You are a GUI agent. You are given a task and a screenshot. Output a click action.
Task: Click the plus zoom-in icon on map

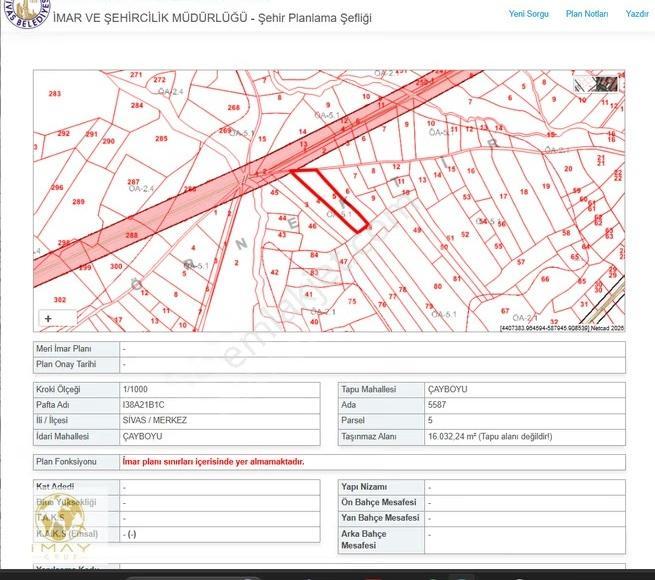(48, 319)
